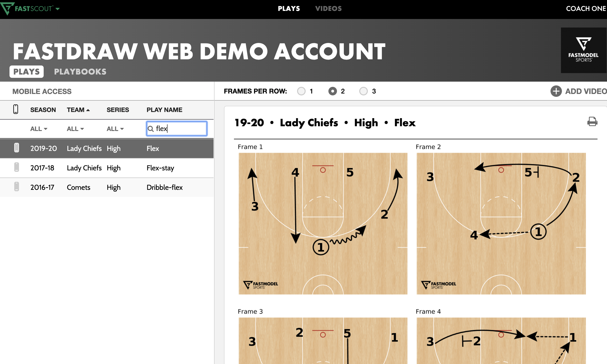Open the Frame 2 court diagram
This screenshot has height=364, width=607.
tap(501, 223)
